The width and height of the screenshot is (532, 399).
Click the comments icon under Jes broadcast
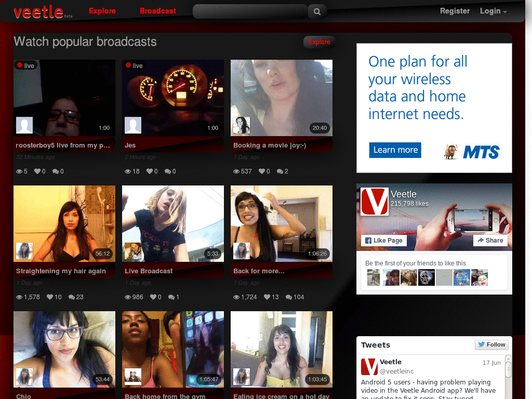168,171
